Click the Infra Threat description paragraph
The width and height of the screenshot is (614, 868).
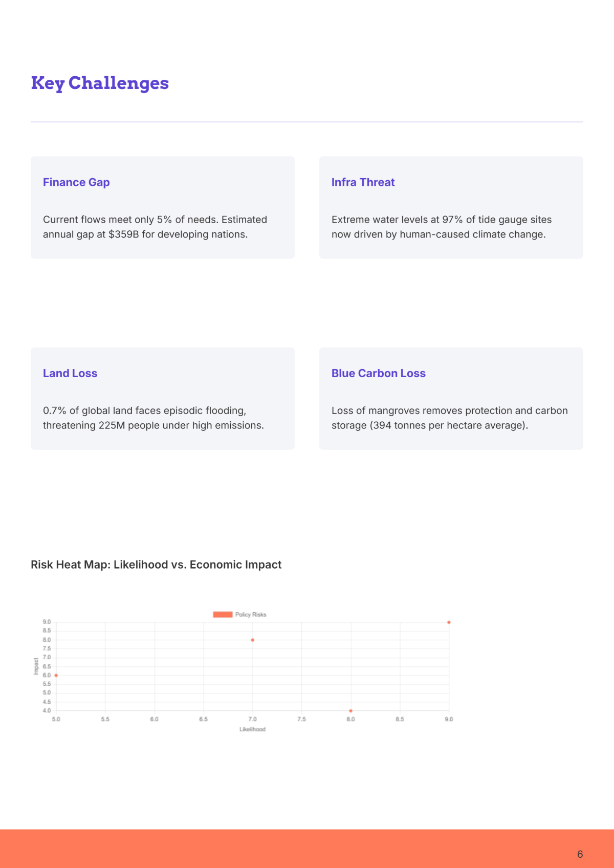click(442, 227)
